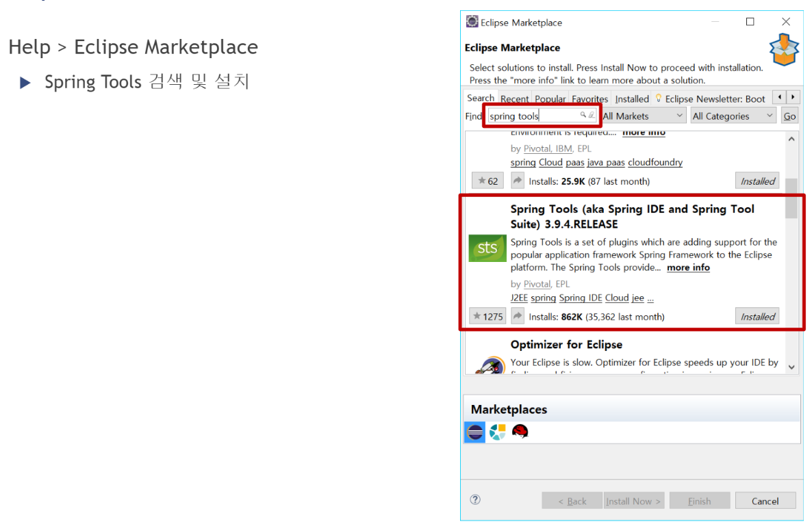Click the jee tag link
The width and height of the screenshot is (812, 526).
[x=637, y=298]
